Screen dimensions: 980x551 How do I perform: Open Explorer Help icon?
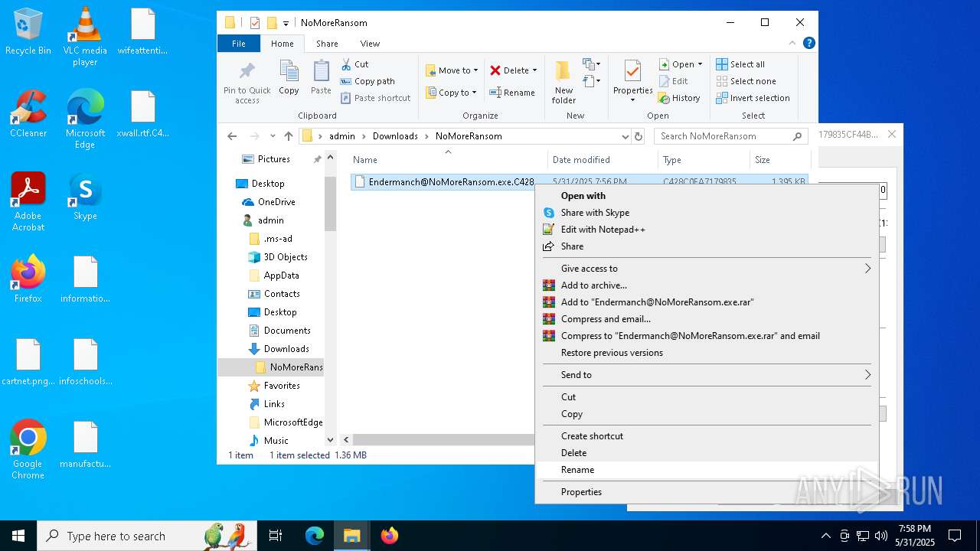pos(809,44)
